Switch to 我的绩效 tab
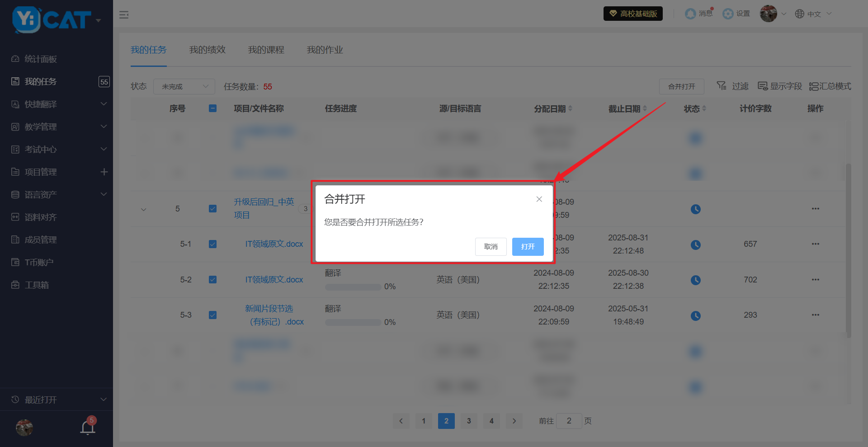 click(x=207, y=50)
